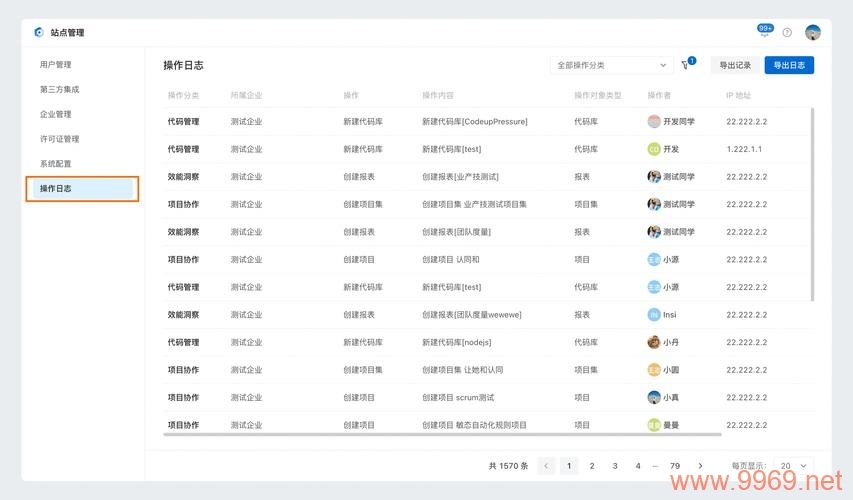
Task: Click the filter funnel icon
Action: pyautogui.click(x=685, y=65)
